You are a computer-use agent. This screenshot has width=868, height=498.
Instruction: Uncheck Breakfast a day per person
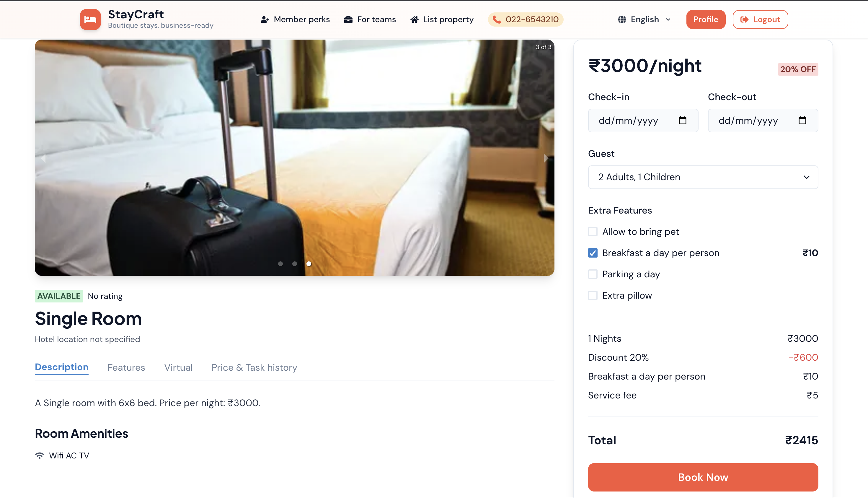[593, 253]
